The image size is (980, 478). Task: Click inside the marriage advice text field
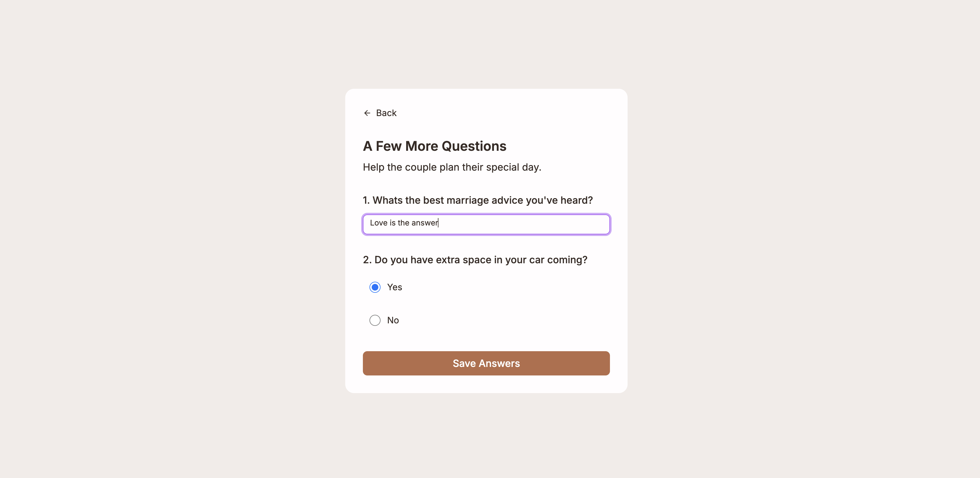(486, 224)
